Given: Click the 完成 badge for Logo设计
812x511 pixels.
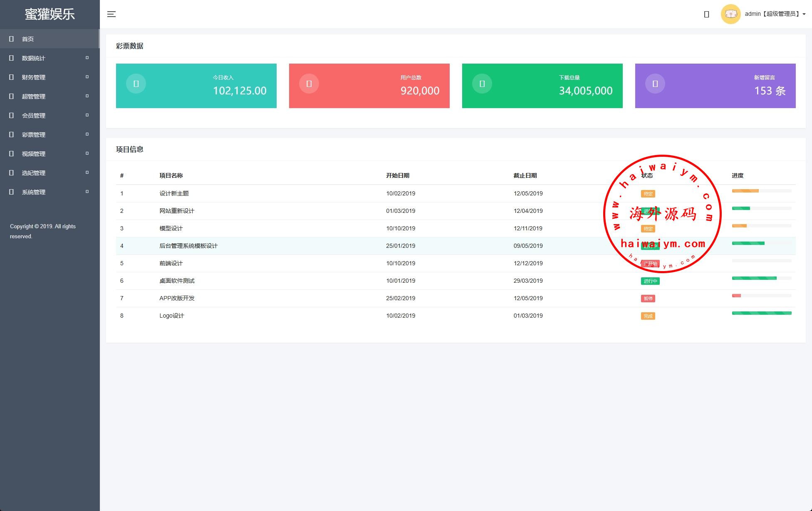Looking at the screenshot, I should pyautogui.click(x=648, y=316).
